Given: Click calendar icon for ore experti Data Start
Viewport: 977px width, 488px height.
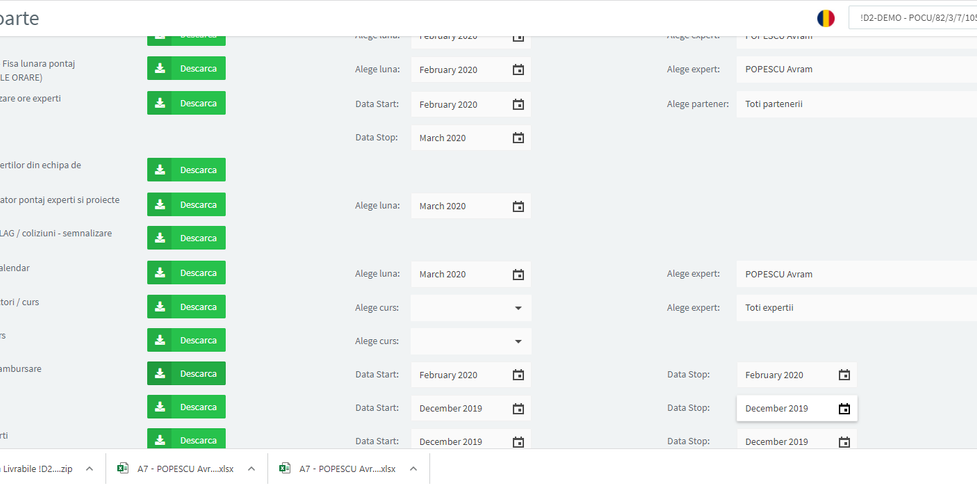Looking at the screenshot, I should point(518,104).
